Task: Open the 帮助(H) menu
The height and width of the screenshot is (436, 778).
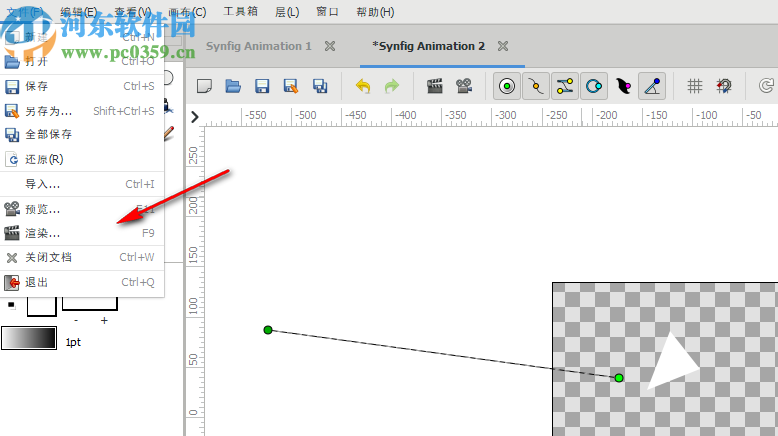Action: [x=376, y=12]
